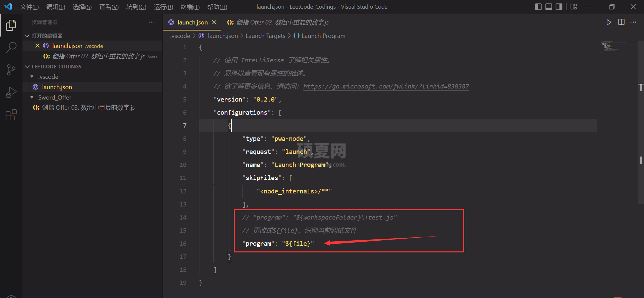Select launch.json in the file tree
Image resolution: width=644 pixels, height=298 pixels.
[92, 87]
